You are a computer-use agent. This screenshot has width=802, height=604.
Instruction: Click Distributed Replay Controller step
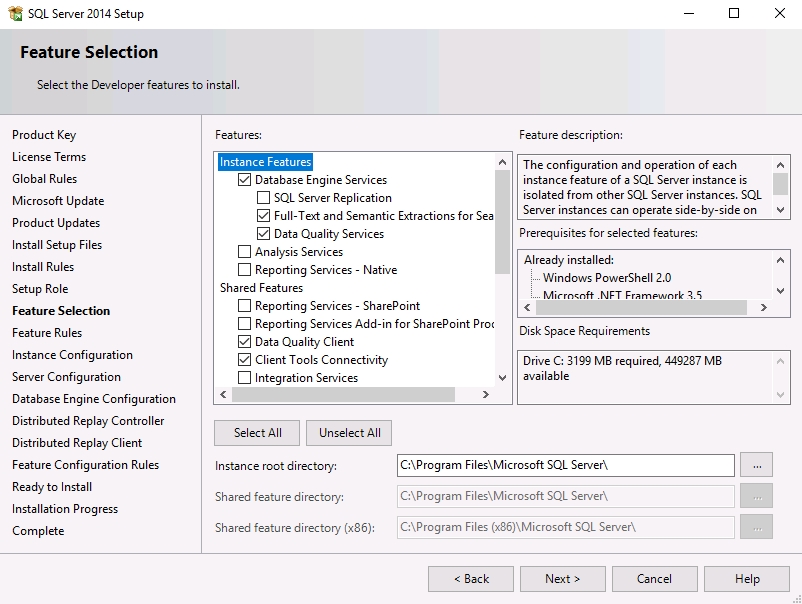click(88, 420)
